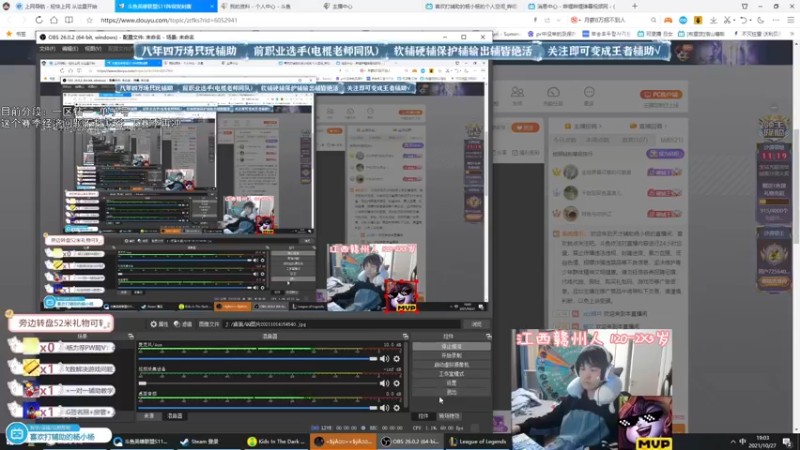The width and height of the screenshot is (800, 450).
Task: Open settings gear for third mixer channel
Action: (x=396, y=408)
